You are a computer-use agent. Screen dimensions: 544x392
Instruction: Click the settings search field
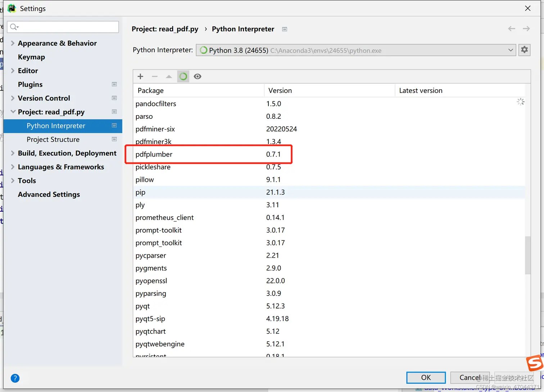click(63, 27)
